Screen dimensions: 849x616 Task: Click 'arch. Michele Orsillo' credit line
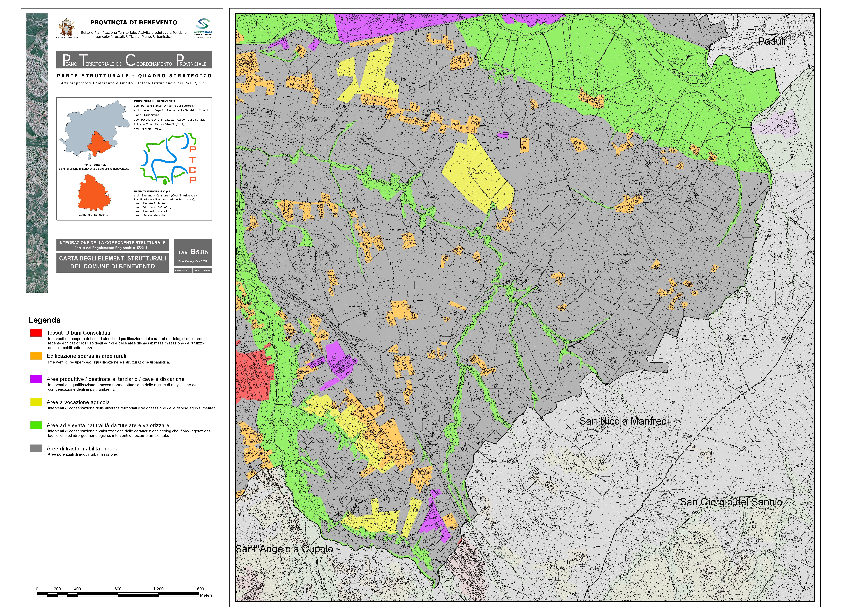click(148, 129)
